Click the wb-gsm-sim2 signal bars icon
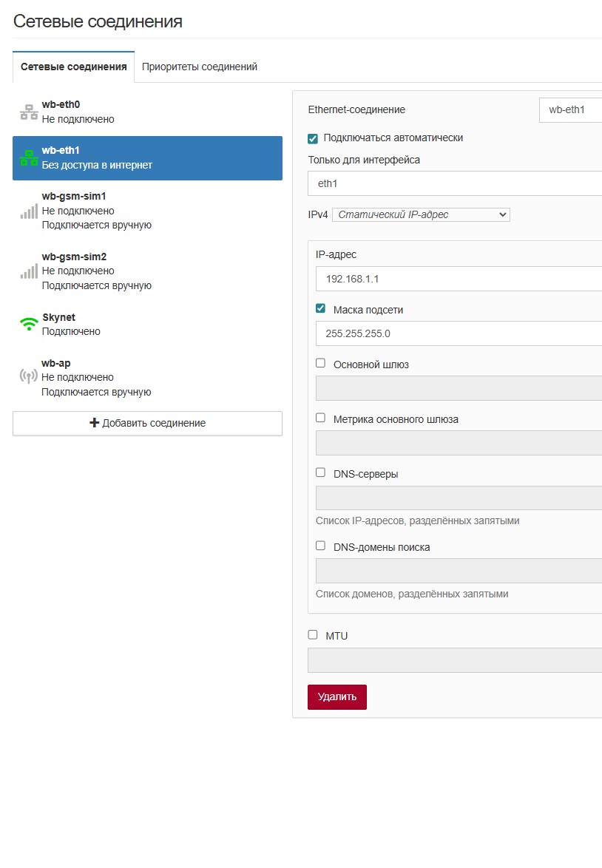 coord(29,271)
